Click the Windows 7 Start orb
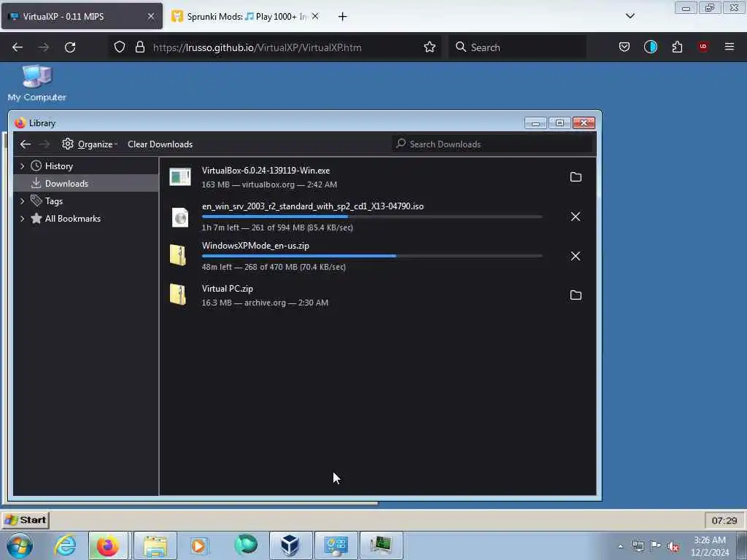Viewport: 747px width, 560px height. click(20, 545)
